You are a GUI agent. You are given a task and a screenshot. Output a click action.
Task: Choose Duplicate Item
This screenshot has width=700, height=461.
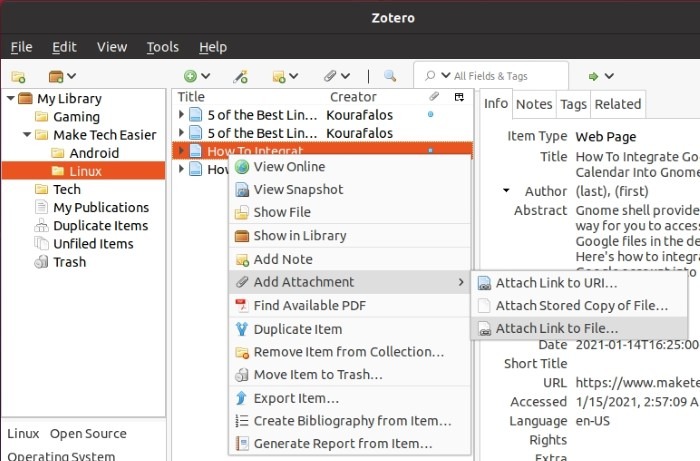tap(350, 329)
